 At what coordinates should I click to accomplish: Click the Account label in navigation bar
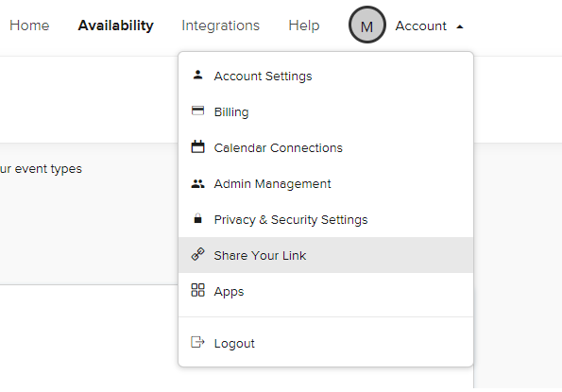click(x=420, y=26)
